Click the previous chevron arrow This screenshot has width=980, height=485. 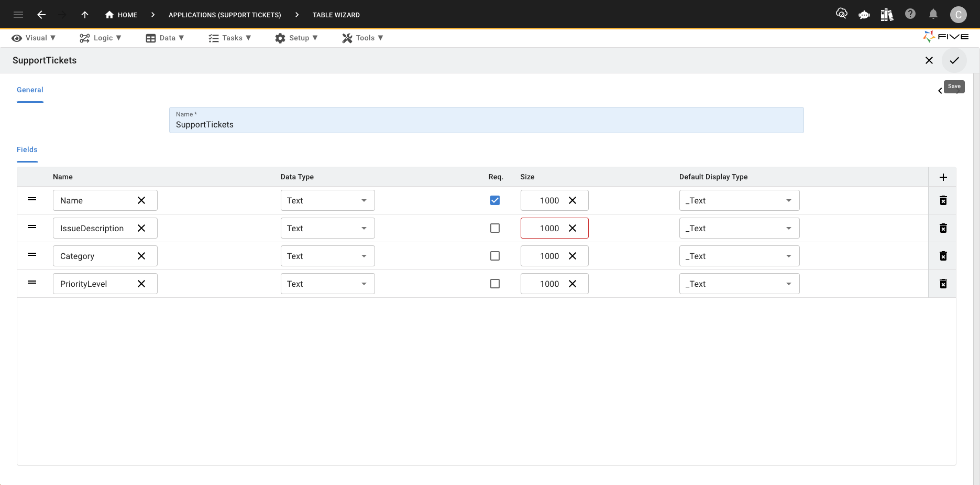click(940, 91)
